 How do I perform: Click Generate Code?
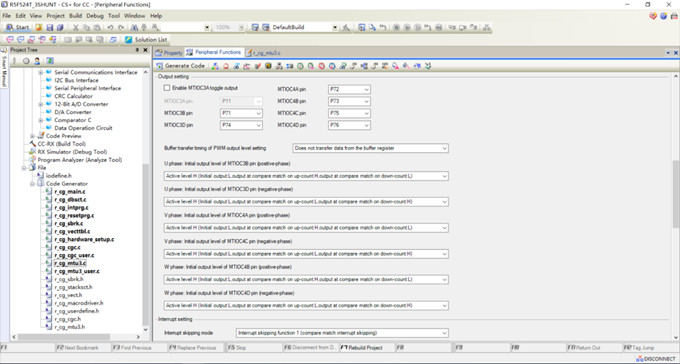[x=180, y=66]
